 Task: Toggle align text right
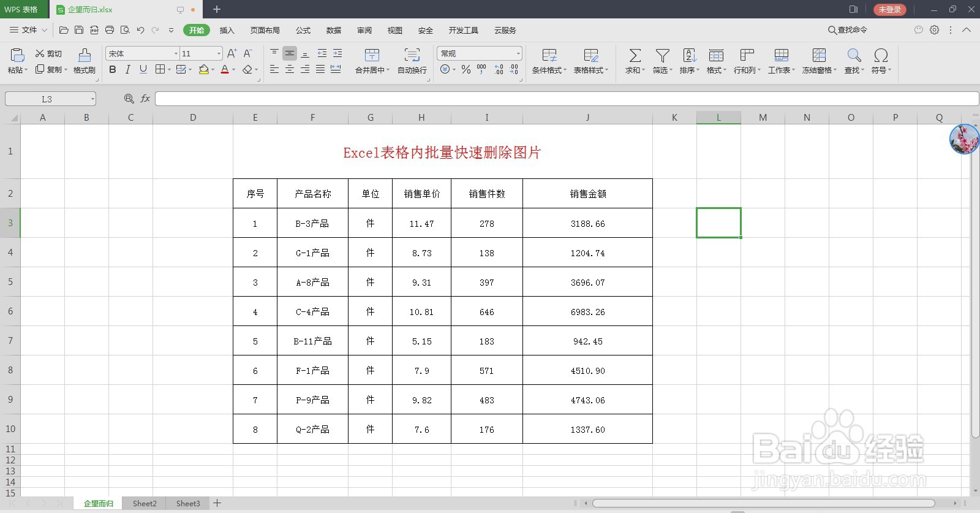tap(305, 69)
